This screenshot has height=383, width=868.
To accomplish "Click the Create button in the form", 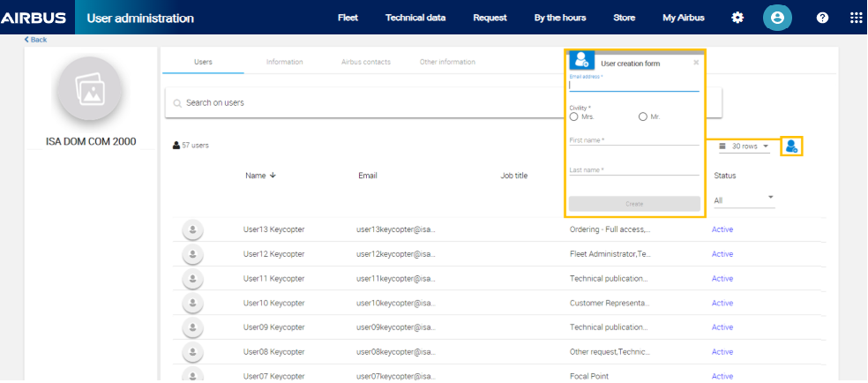I will (x=634, y=204).
